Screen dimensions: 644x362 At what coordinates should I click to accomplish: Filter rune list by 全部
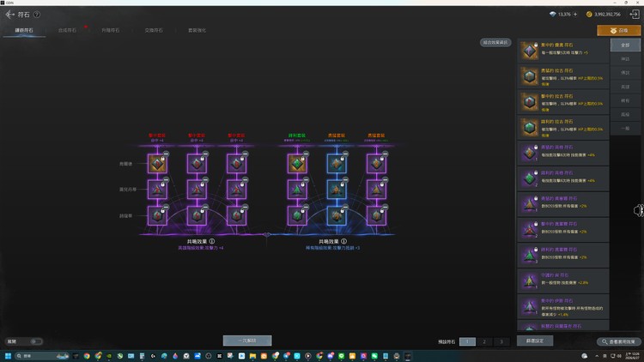tap(625, 45)
